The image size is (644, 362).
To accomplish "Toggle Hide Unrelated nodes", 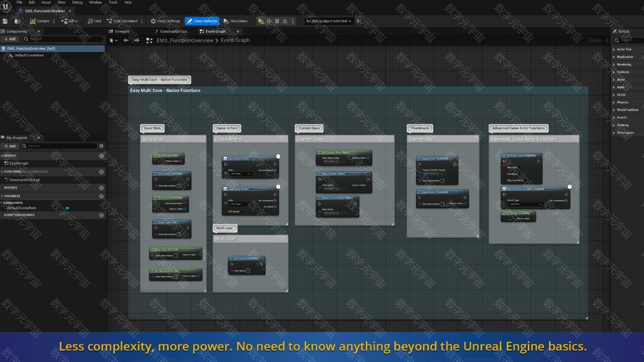I will click(x=122, y=21).
